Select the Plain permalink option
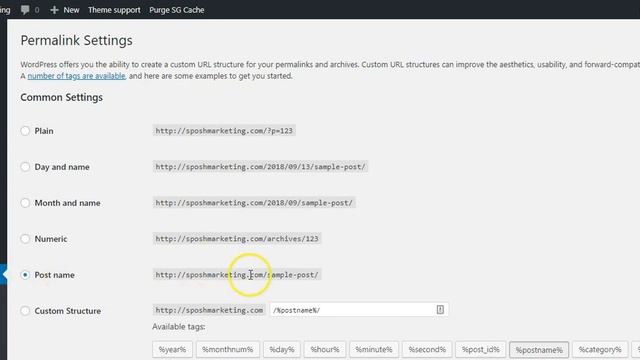 coord(25,131)
